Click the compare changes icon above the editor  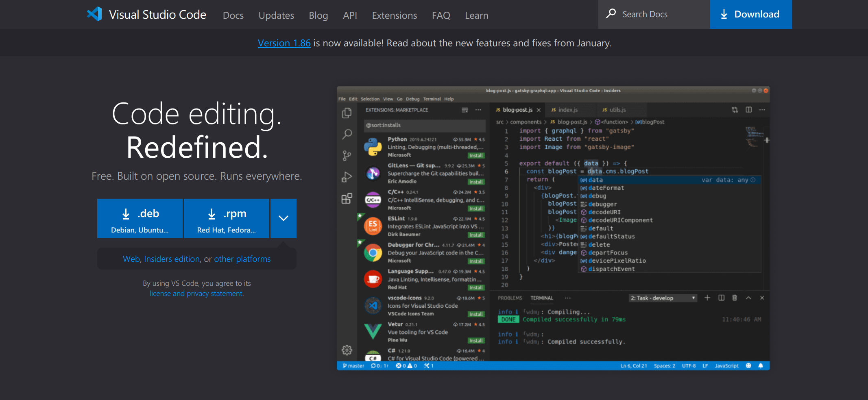coord(735,110)
